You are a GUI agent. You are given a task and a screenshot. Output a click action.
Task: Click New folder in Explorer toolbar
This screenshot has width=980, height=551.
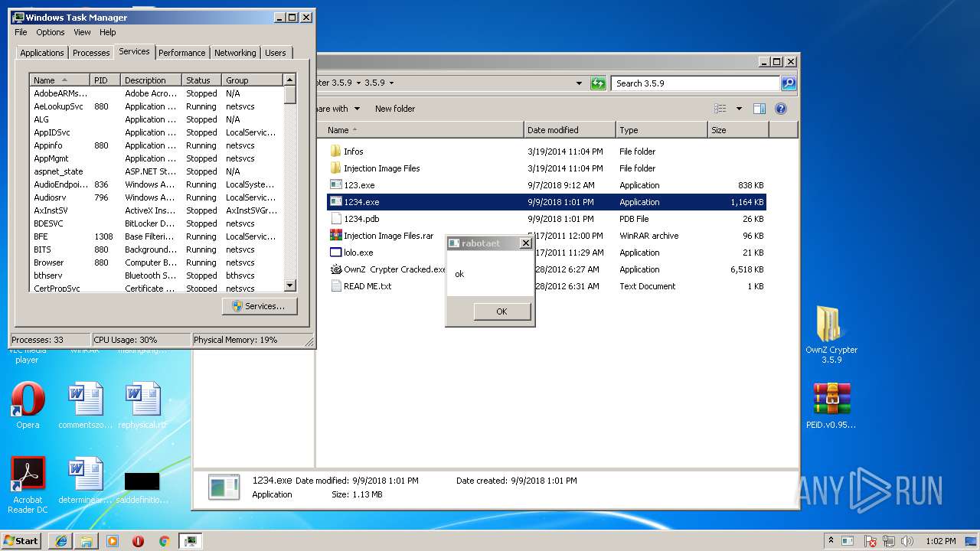click(x=395, y=109)
